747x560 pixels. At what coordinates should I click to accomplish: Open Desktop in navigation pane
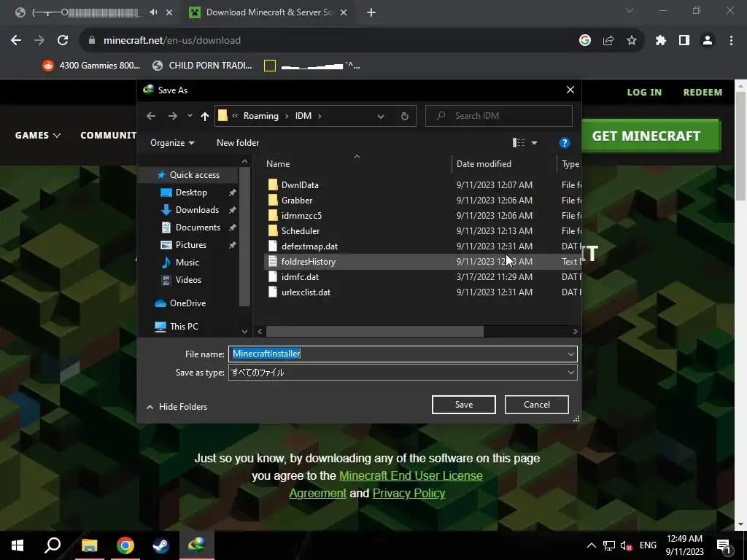191,192
